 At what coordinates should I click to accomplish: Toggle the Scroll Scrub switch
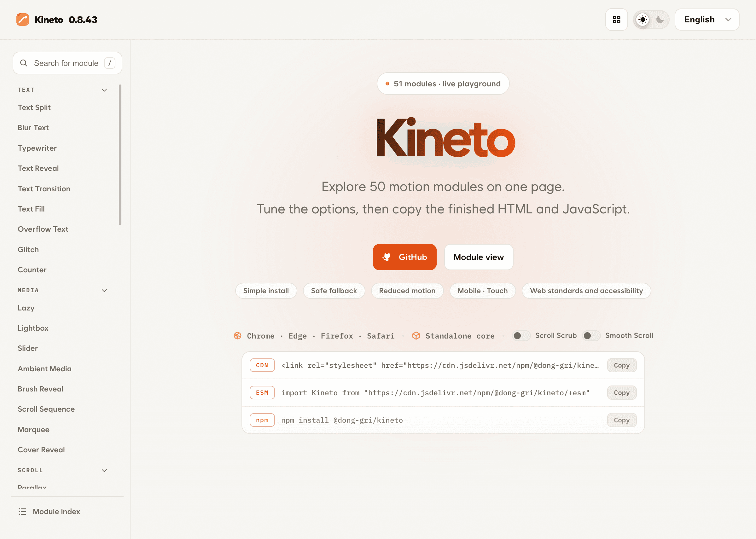tap(521, 336)
